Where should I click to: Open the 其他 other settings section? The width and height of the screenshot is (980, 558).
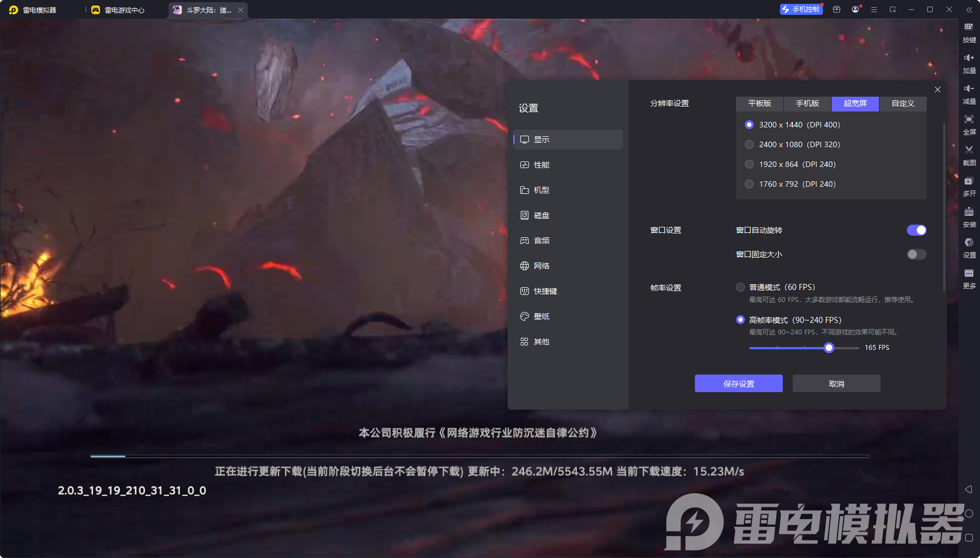(568, 342)
